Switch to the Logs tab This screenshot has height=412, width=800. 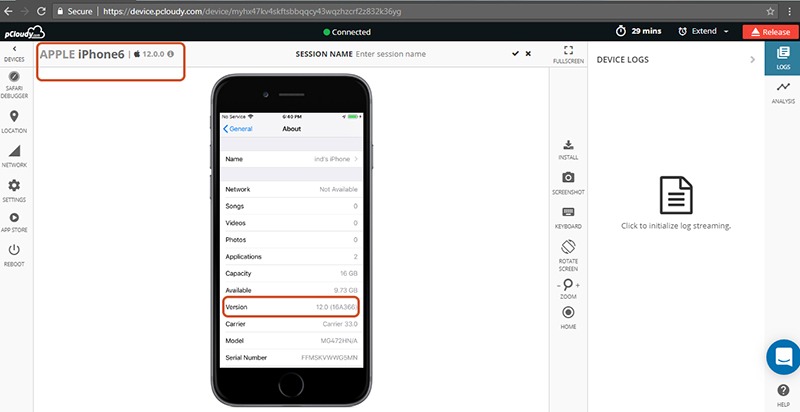point(783,58)
